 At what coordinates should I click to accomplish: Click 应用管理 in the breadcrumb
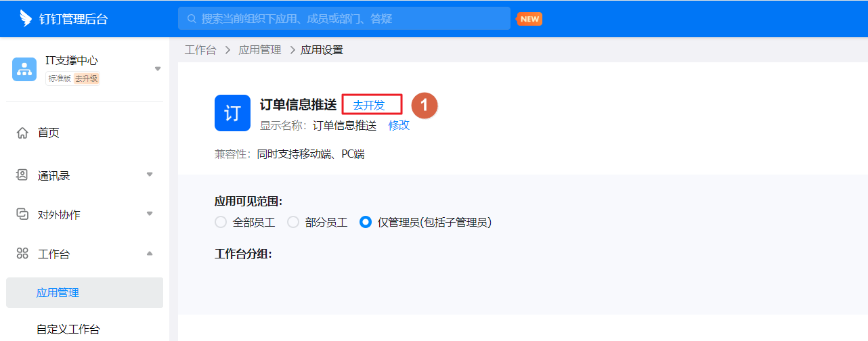coord(260,50)
